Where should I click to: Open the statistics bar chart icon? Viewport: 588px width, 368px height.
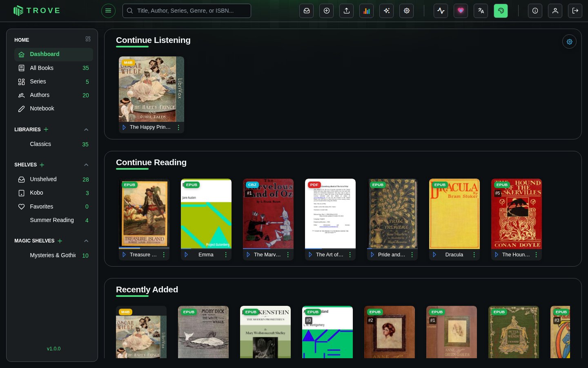tap(367, 11)
